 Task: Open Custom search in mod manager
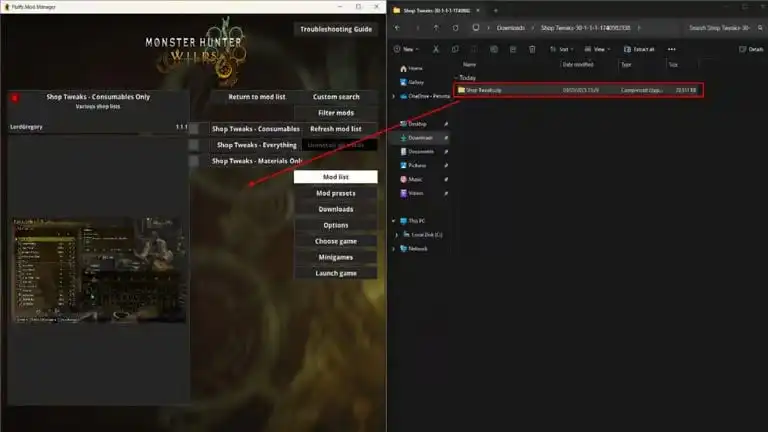coord(336,97)
